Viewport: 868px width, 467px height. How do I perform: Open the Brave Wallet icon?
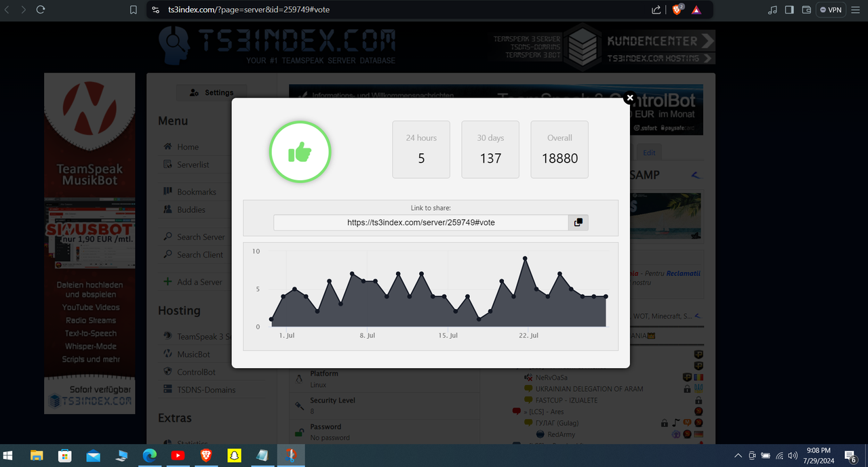point(806,10)
